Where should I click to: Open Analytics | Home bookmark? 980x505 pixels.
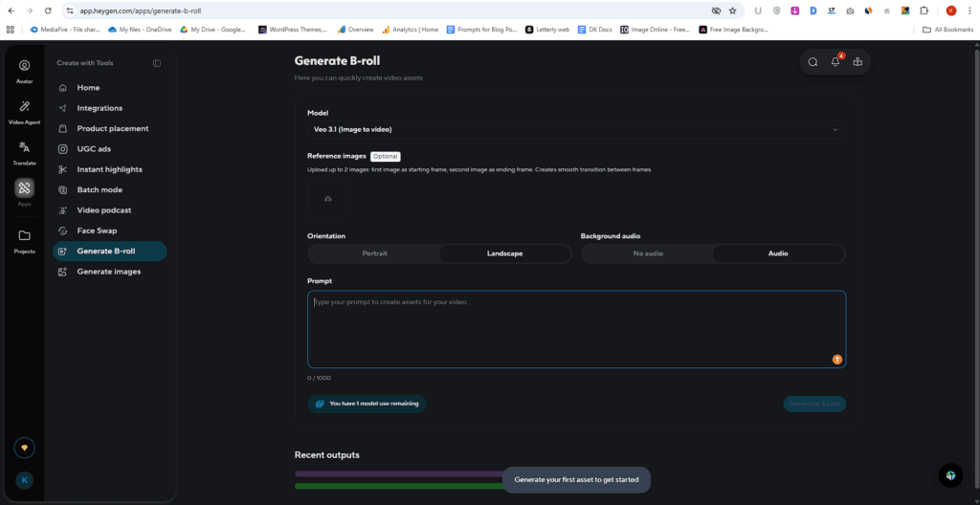click(x=411, y=30)
